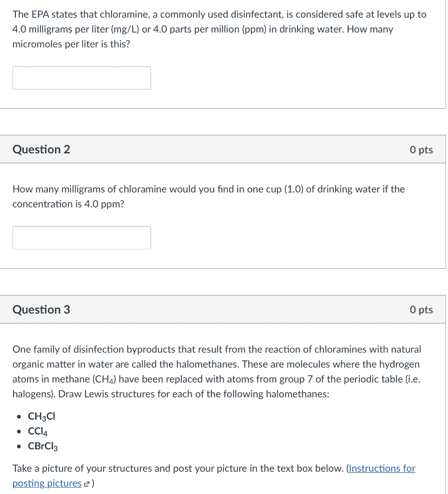Select the micromoles per liter input box

click(x=81, y=78)
